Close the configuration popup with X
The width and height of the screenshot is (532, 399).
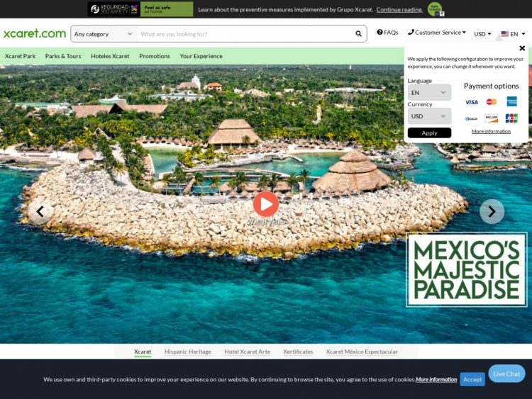pos(522,49)
